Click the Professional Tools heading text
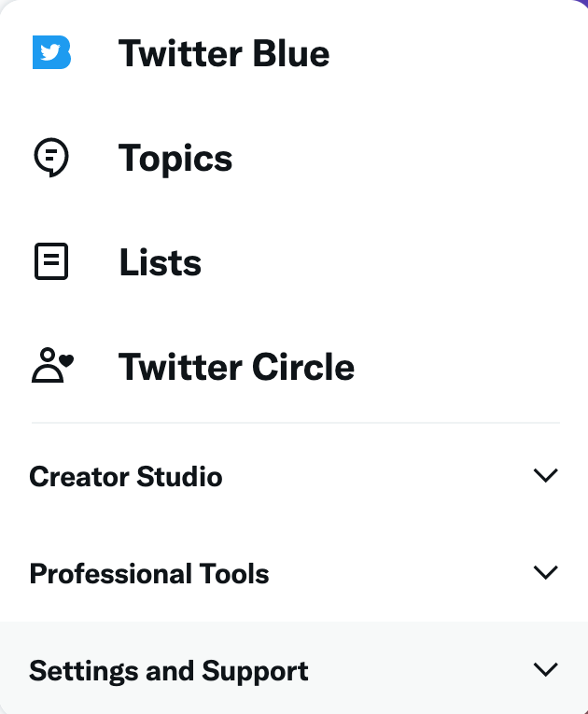 pyautogui.click(x=149, y=573)
